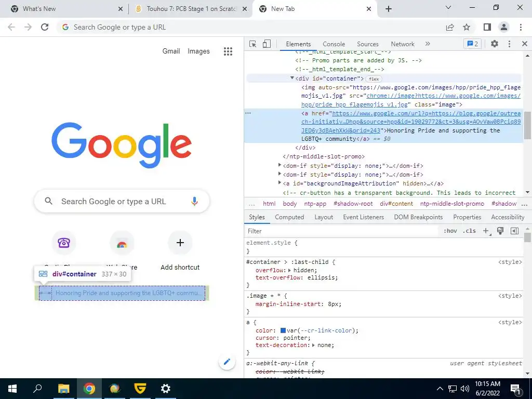The width and height of the screenshot is (532, 399).
Task: Start voice search microphone icon
Action: point(194,201)
